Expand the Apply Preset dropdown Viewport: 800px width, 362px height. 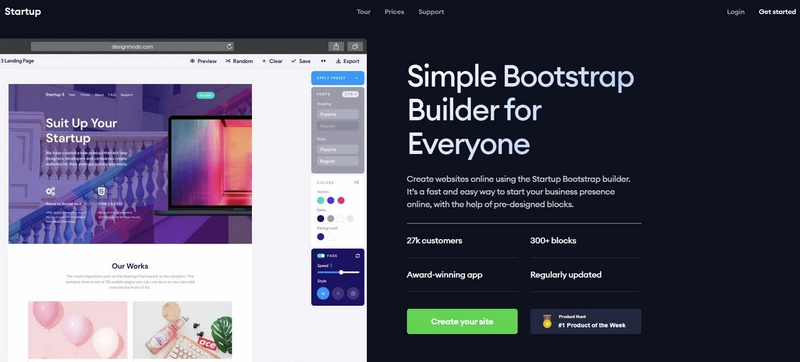point(338,78)
